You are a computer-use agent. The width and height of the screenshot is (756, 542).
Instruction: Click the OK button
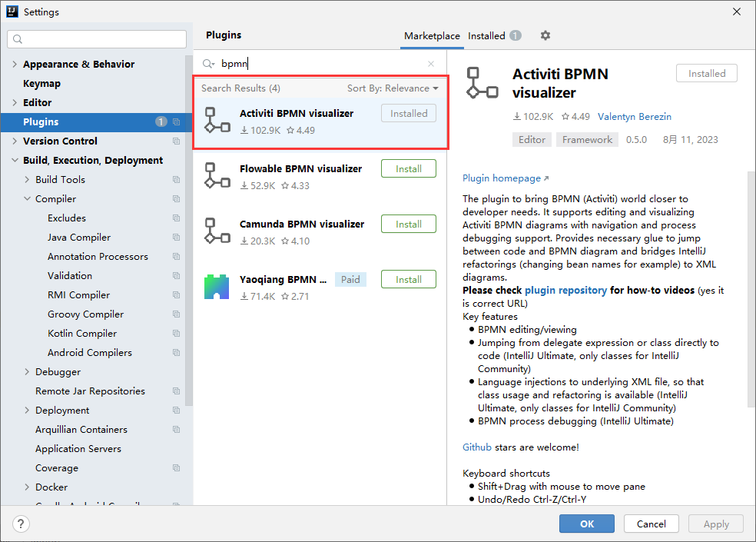(x=587, y=524)
